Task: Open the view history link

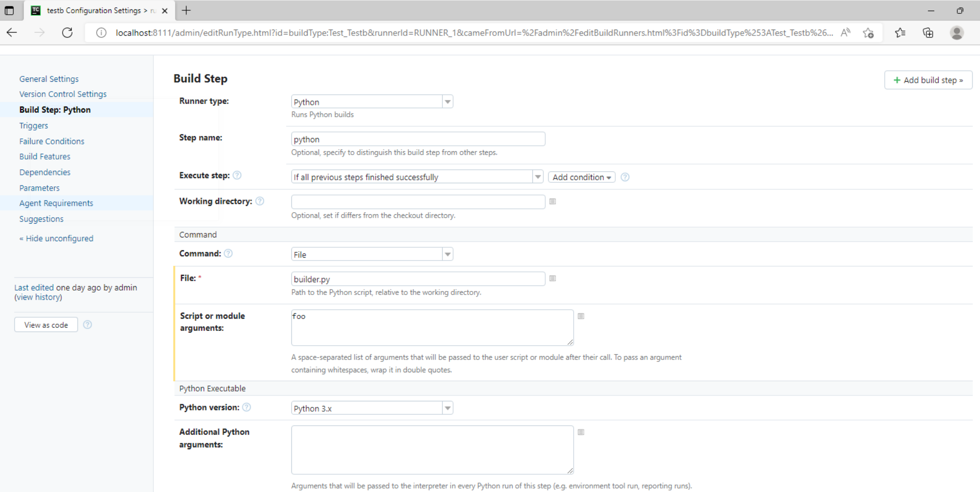Action: coord(38,297)
